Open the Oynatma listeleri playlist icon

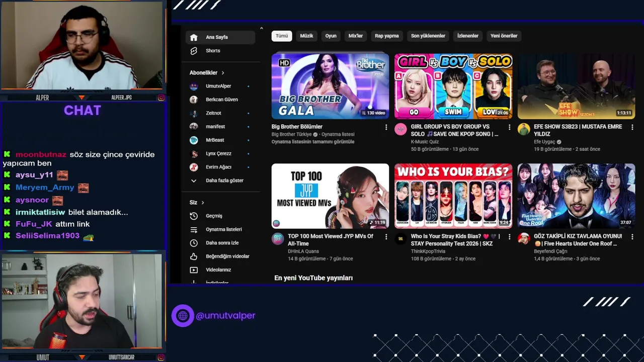194,229
